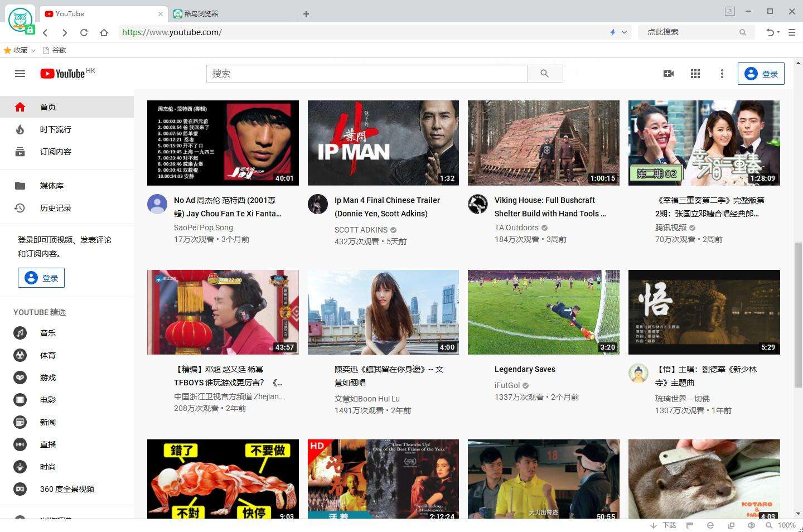Click the SaoPei Pop Song channel avatar
803x532 pixels.
point(157,204)
